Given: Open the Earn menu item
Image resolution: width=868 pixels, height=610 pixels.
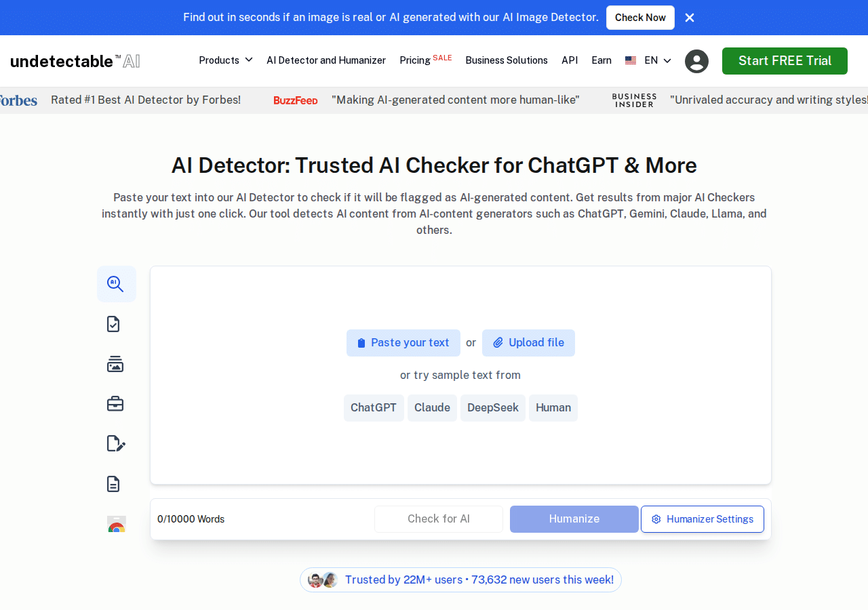Looking at the screenshot, I should click(x=601, y=60).
